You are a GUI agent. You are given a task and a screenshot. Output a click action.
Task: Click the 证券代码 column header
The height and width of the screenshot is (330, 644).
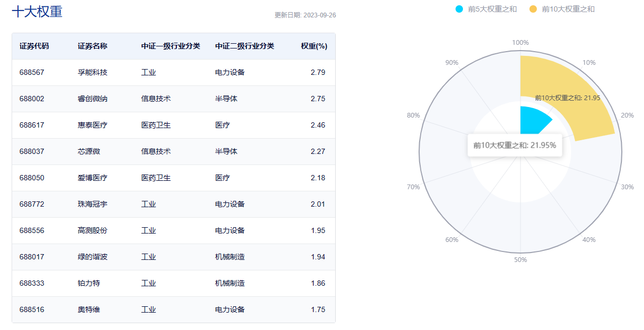(34, 46)
